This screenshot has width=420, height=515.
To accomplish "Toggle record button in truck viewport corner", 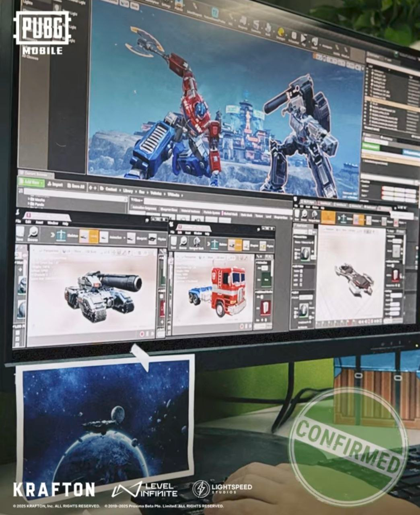I will (x=242, y=325).
